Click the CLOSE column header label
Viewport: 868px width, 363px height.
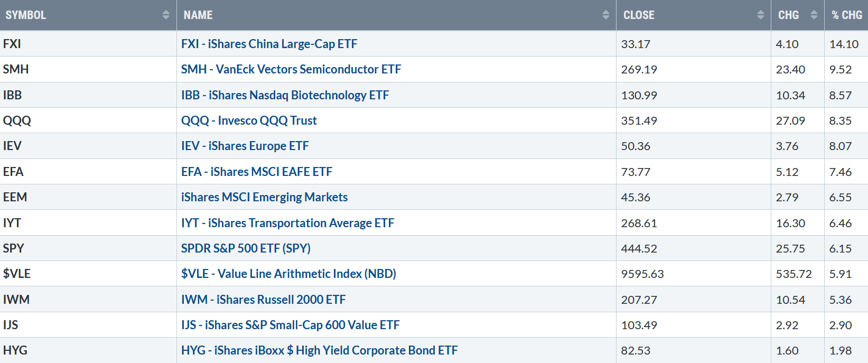639,15
